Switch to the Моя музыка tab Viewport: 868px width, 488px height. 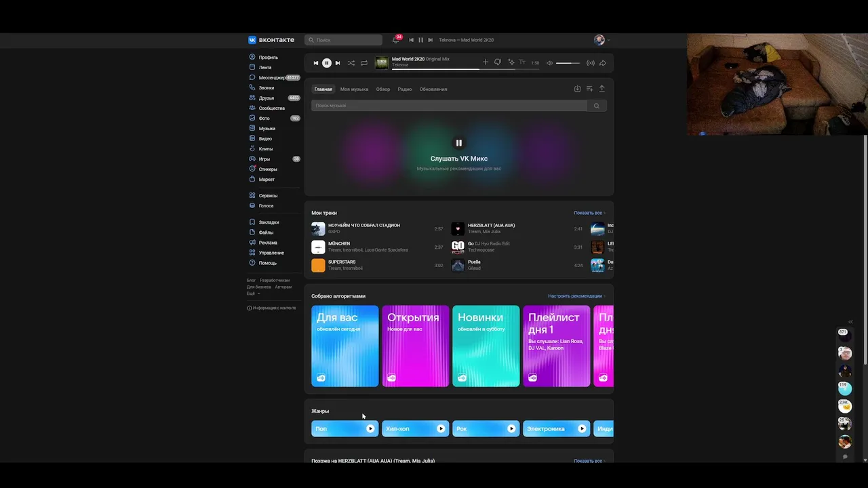point(354,89)
